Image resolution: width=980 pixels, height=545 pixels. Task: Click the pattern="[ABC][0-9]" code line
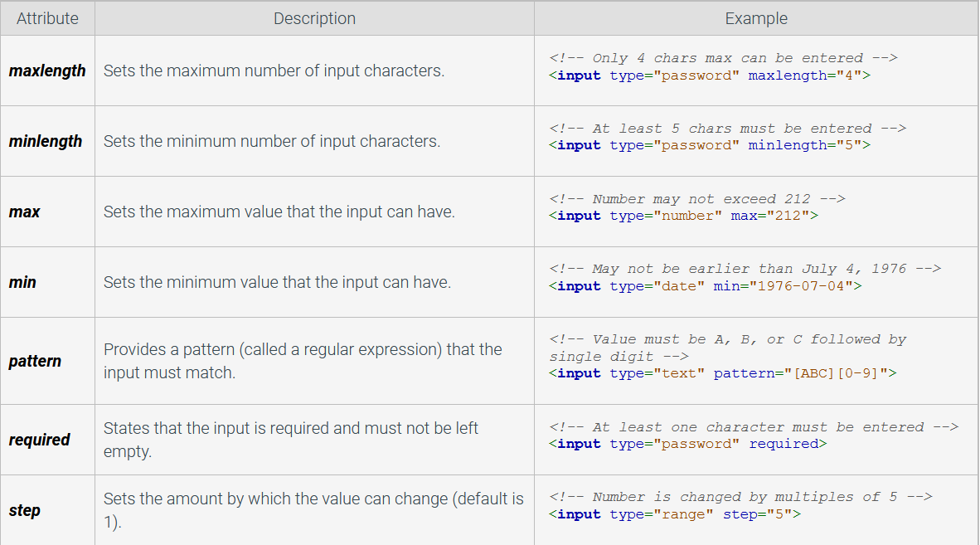tap(722, 374)
